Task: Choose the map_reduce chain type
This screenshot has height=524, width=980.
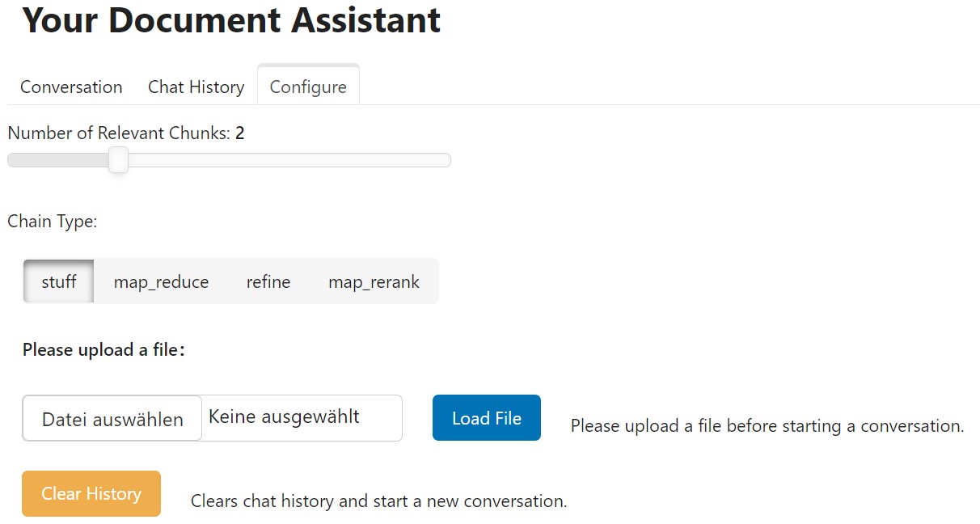Action: coord(161,281)
